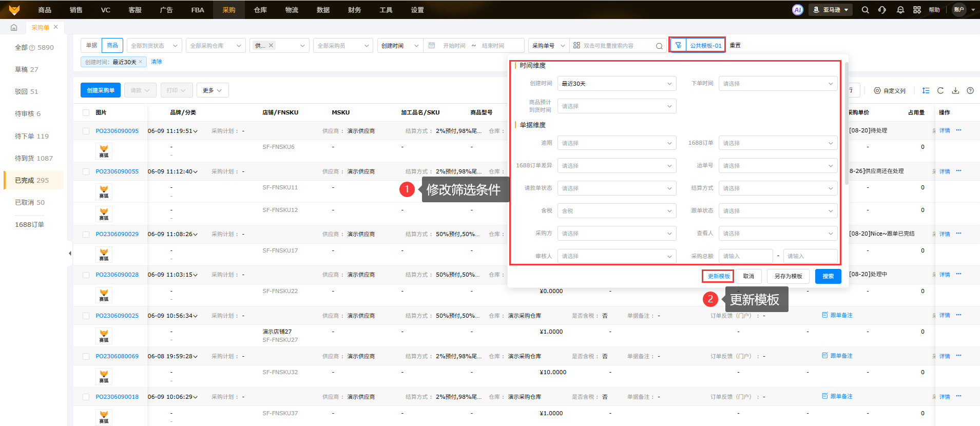The width and height of the screenshot is (980, 426).
Task: Close the 采购单 tab
Action: [x=55, y=27]
